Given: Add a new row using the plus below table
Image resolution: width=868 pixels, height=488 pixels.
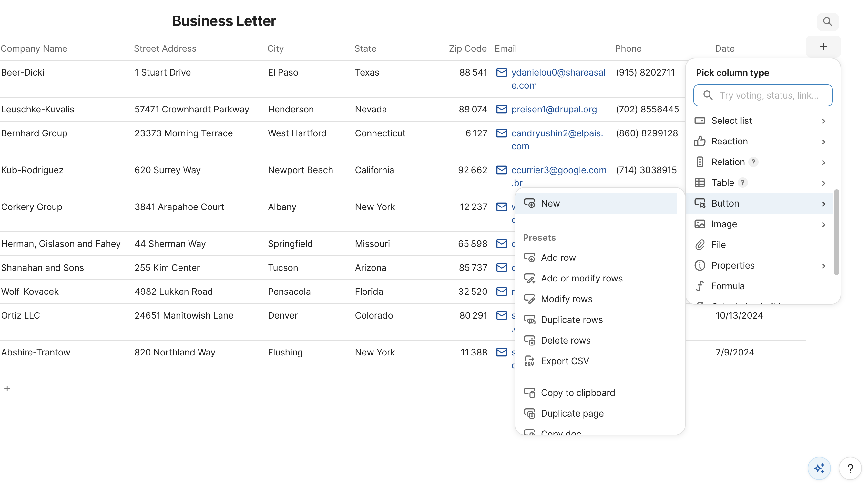Looking at the screenshot, I should 7,388.
